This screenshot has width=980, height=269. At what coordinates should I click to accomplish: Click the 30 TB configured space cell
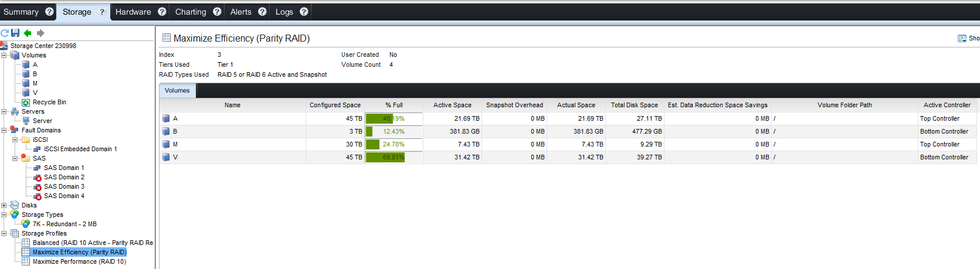(335, 144)
